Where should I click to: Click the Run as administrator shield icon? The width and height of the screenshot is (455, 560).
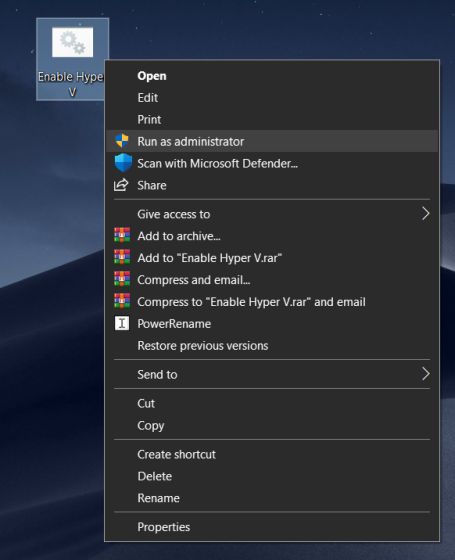point(122,141)
